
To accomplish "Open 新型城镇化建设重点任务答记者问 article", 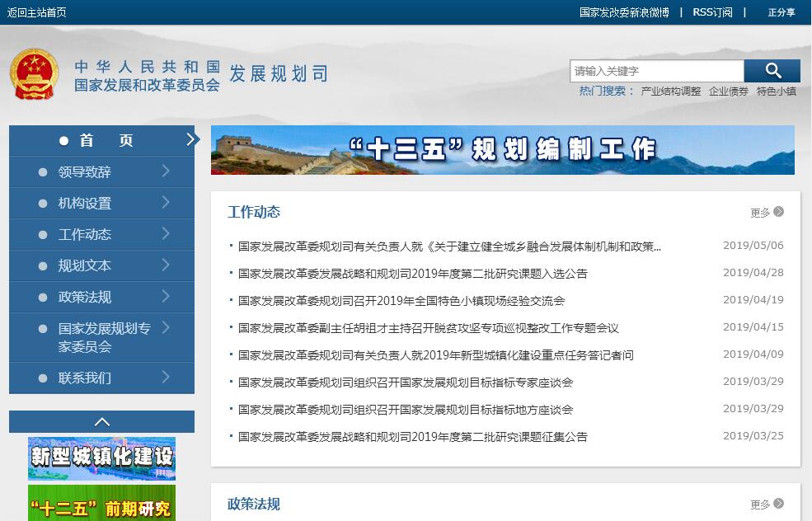I will point(436,355).
